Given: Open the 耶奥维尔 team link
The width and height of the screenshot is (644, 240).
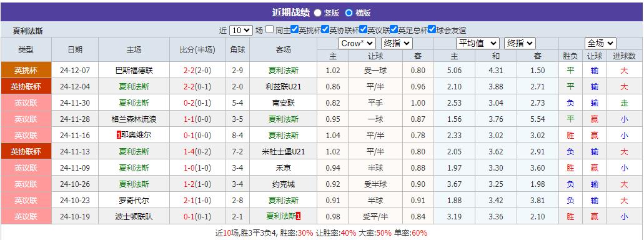Looking at the screenshot, I should pyautogui.click(x=136, y=135).
